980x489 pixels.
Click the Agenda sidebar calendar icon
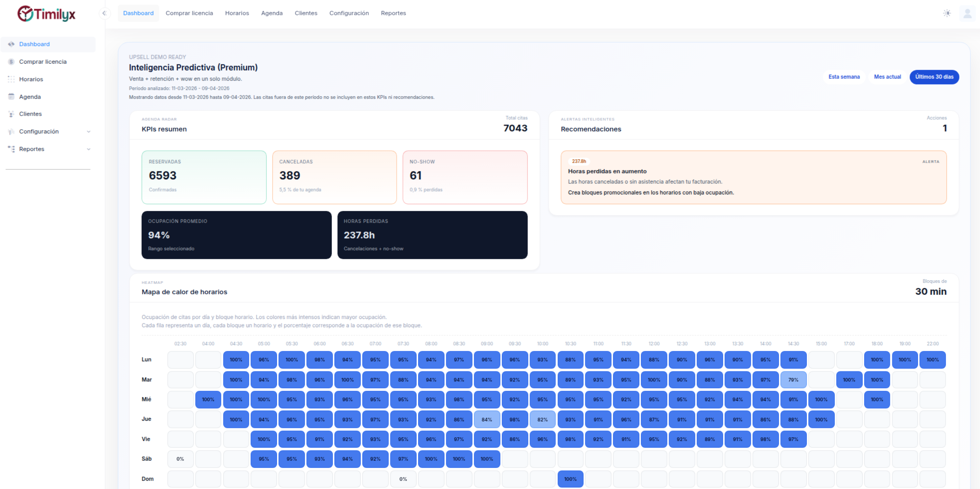click(x=11, y=97)
